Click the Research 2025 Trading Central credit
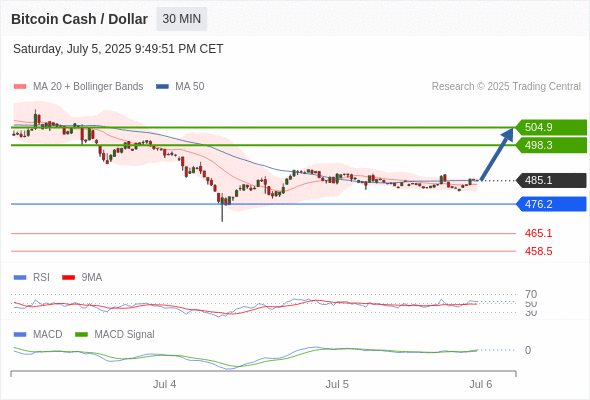Viewport: 590px width, 400px height. (506, 87)
